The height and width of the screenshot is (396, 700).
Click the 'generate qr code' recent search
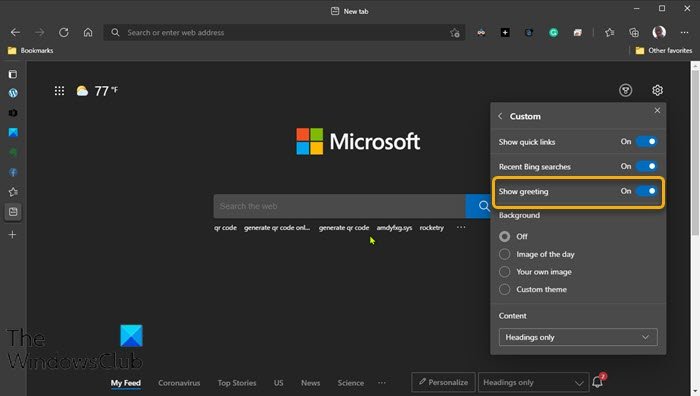click(x=344, y=228)
